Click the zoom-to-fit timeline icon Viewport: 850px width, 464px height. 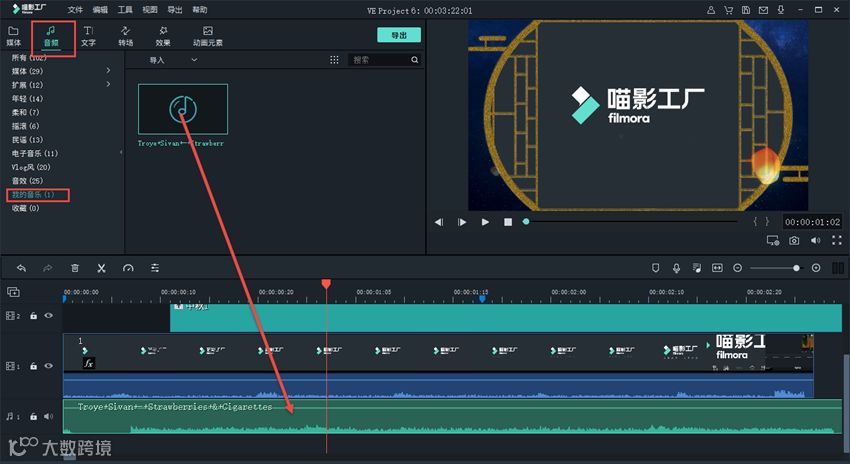(717, 268)
